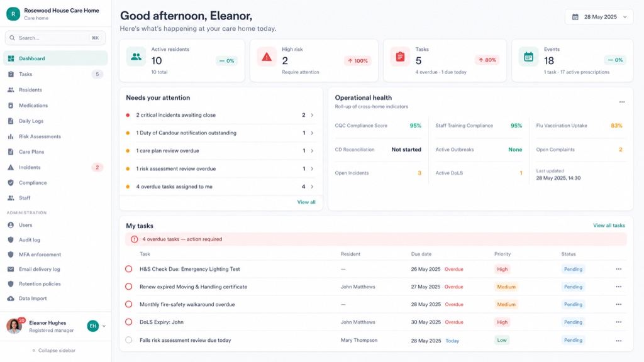Go to the Dashboard menu item

[55, 58]
